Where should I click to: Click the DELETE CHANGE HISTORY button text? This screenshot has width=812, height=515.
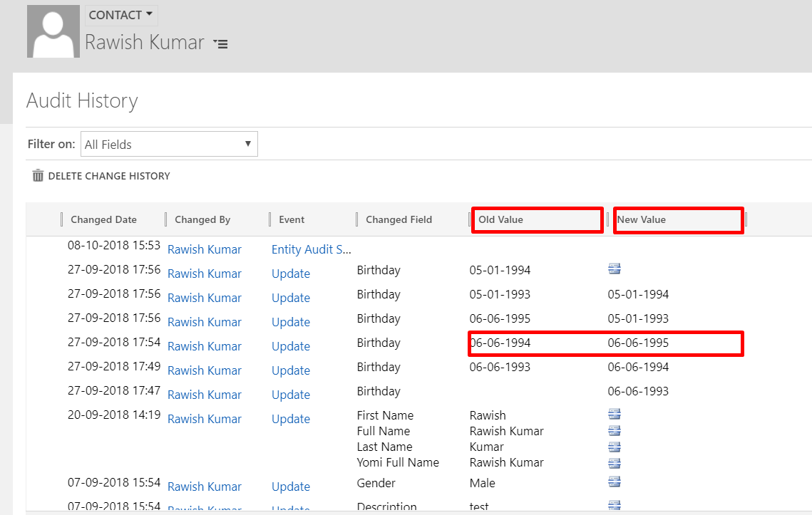coord(108,176)
